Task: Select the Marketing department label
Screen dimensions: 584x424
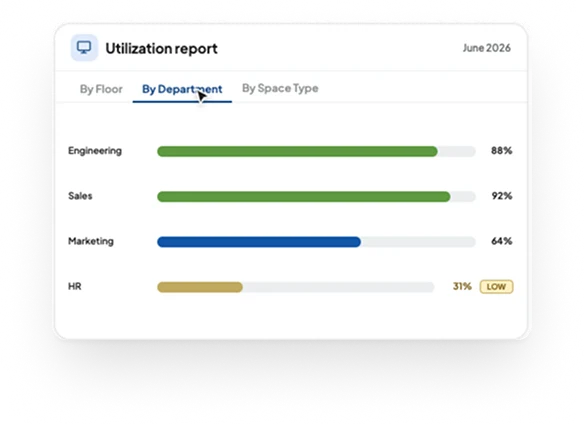Action: (91, 241)
